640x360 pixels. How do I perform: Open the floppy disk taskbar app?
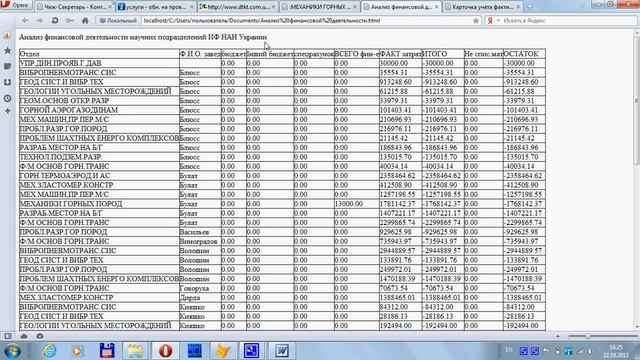pos(107,351)
